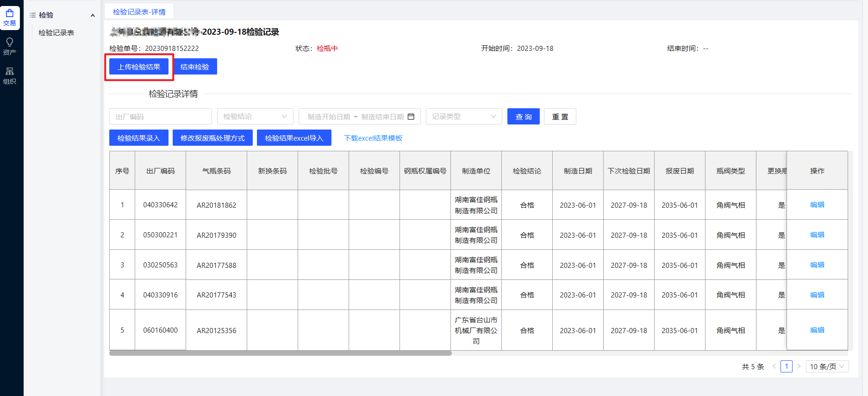The height and width of the screenshot is (396, 868).
Task: Click the 气瓶条码 column header
Action: (217, 171)
